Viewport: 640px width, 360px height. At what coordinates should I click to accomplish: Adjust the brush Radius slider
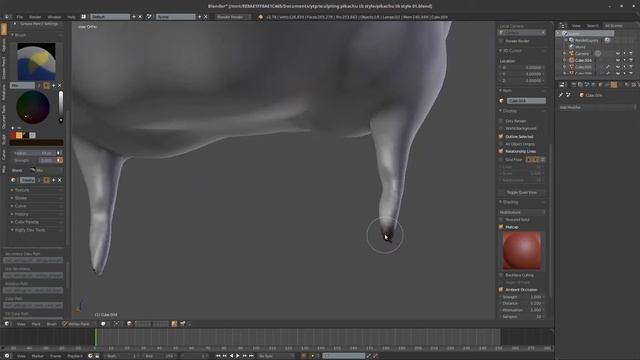tap(34, 153)
